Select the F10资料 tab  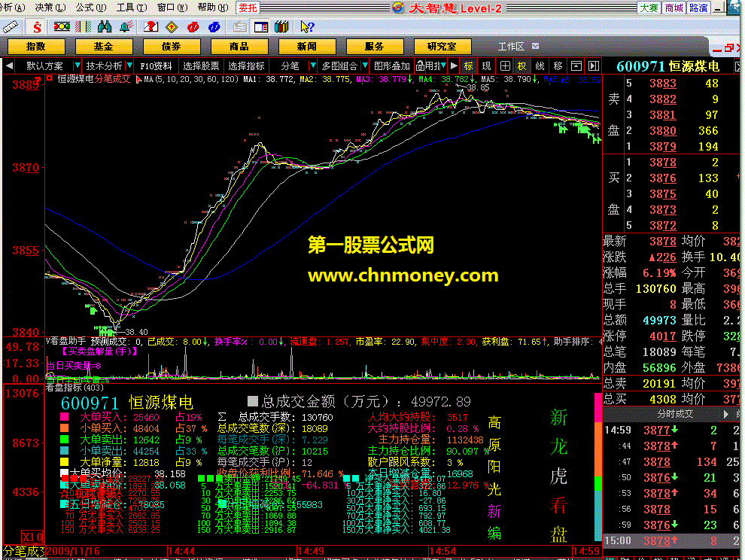[156, 66]
